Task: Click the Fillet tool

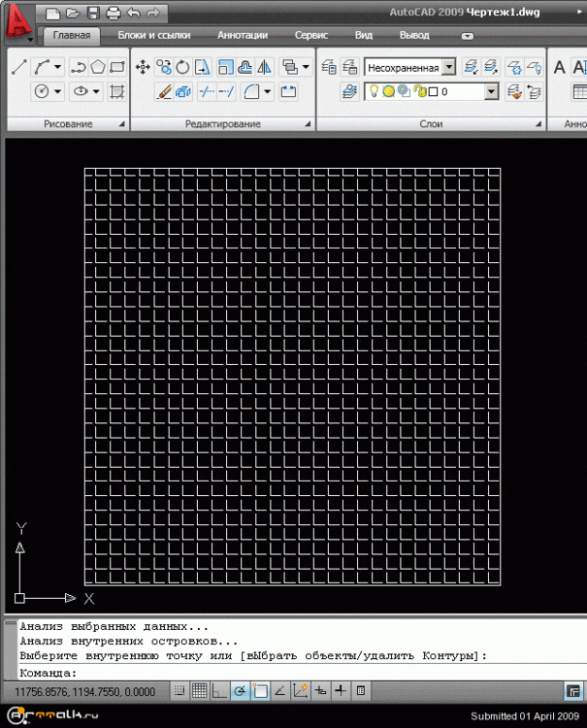Action: click(x=251, y=91)
